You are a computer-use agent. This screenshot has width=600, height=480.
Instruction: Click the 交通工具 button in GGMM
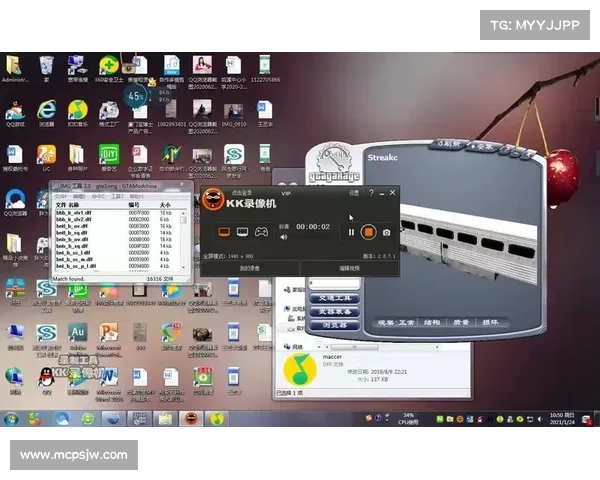(x=332, y=298)
